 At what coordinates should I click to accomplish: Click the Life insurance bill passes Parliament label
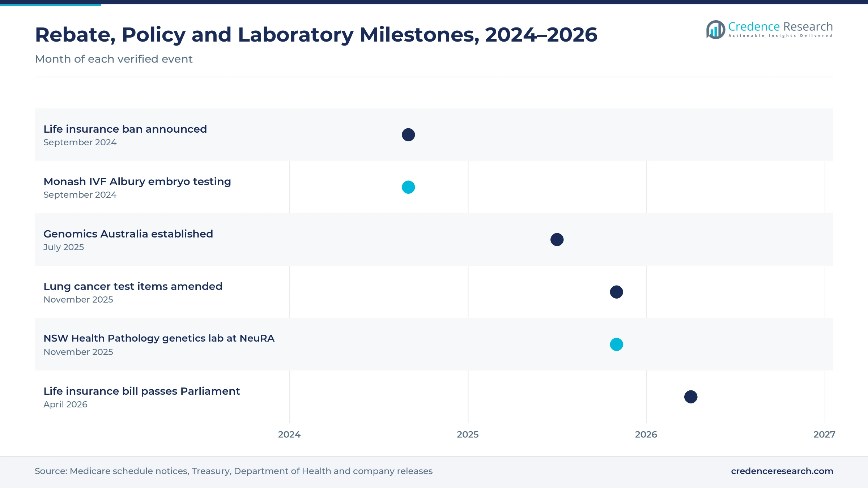141,391
